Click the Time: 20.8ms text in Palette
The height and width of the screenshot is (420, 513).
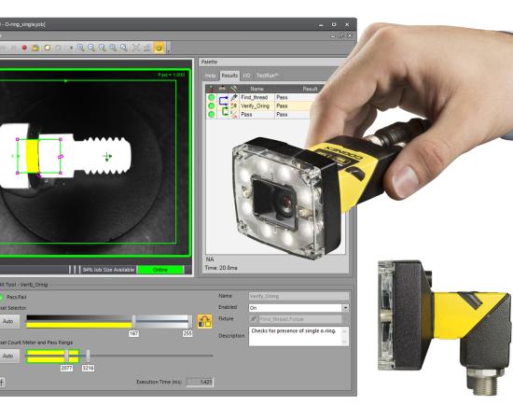(x=221, y=268)
